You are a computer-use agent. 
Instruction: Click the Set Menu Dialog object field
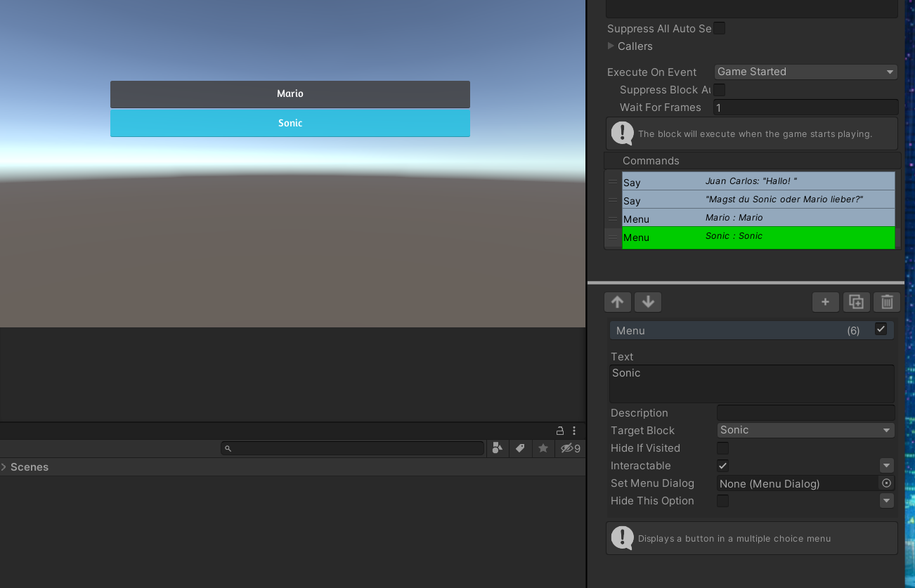pyautogui.click(x=798, y=483)
